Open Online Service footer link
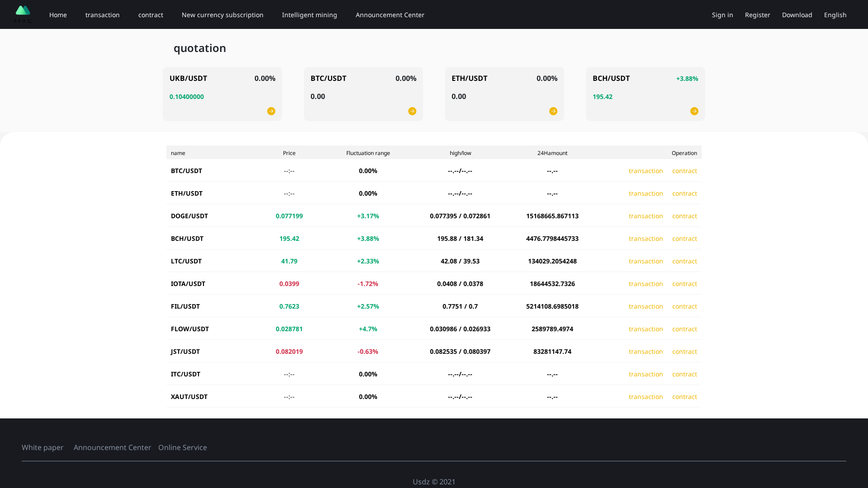Screen dimensions: 868x488 183,447
